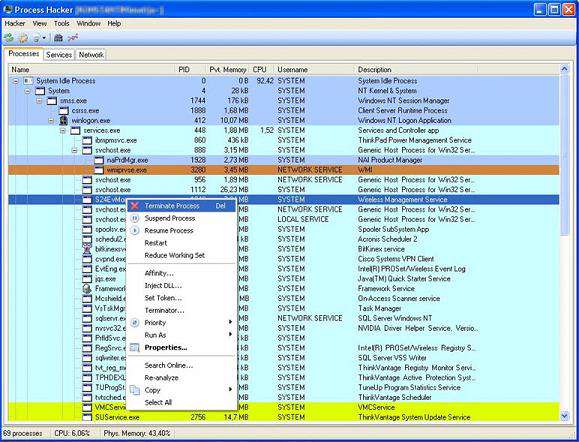Click the spoolsv process icon
The width and height of the screenshot is (579, 442).
87,229
